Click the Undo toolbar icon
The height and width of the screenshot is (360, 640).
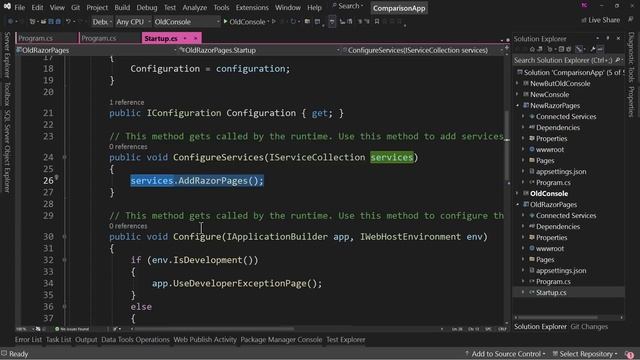click(69, 21)
